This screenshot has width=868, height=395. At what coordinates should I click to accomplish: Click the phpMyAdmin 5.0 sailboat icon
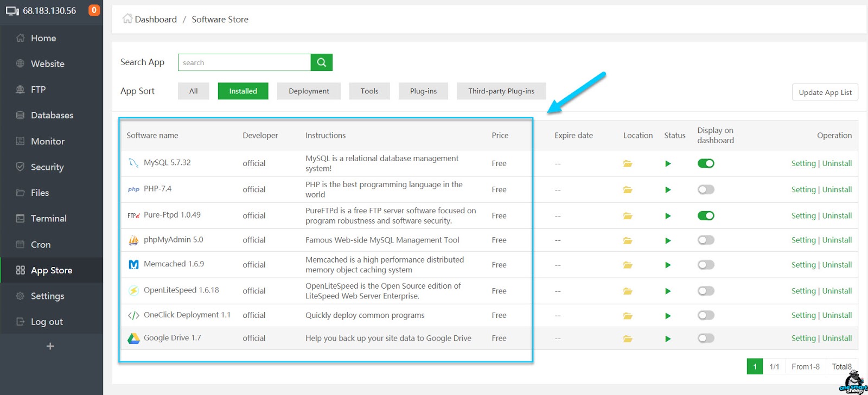click(x=133, y=240)
